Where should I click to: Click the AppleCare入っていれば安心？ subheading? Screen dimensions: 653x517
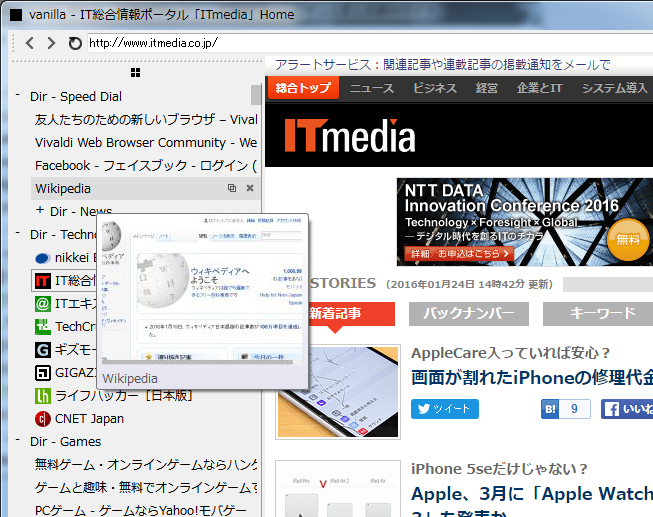click(x=510, y=353)
